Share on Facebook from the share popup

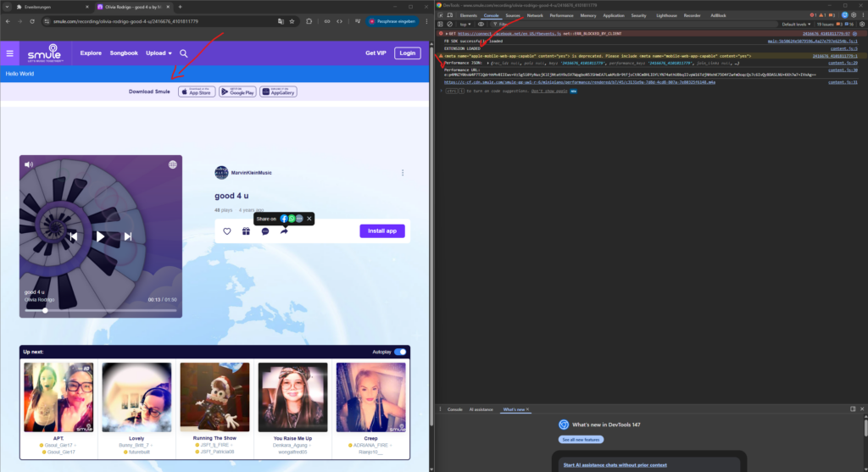pos(284,219)
